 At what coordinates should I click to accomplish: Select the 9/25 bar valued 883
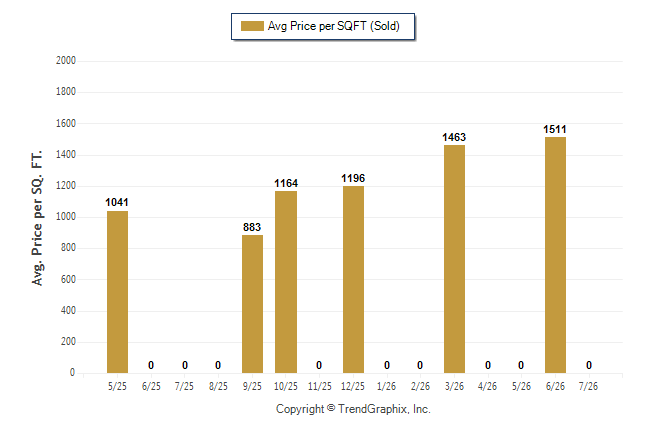[x=252, y=304]
